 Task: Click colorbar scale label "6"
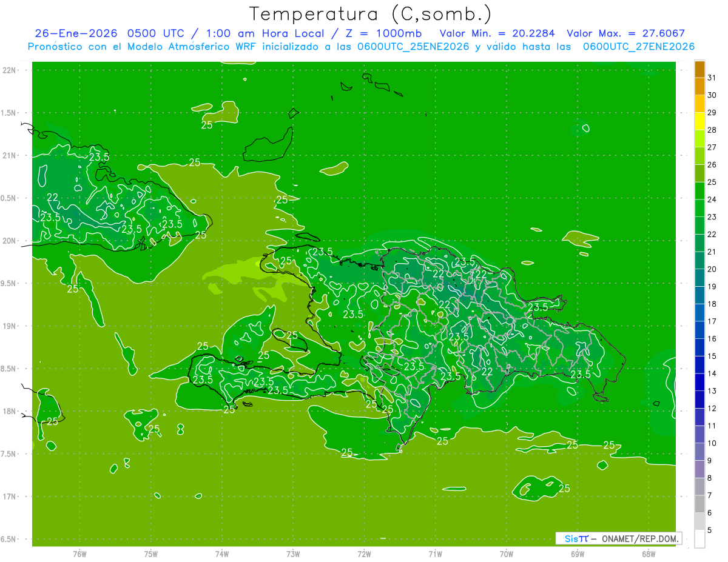[x=710, y=513]
